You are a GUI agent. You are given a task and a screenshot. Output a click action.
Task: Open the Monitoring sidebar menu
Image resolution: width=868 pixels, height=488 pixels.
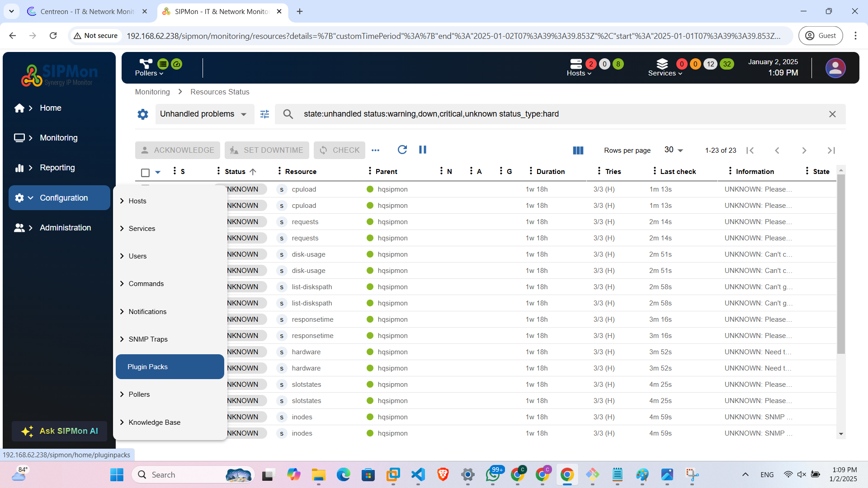click(58, 138)
